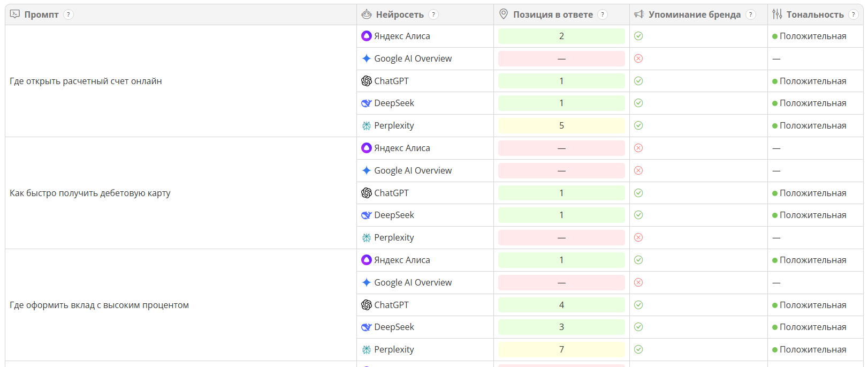This screenshot has width=868, height=367.
Task: Select the prompt 'Как быстро получить дебетовую карту'
Action: tap(90, 193)
